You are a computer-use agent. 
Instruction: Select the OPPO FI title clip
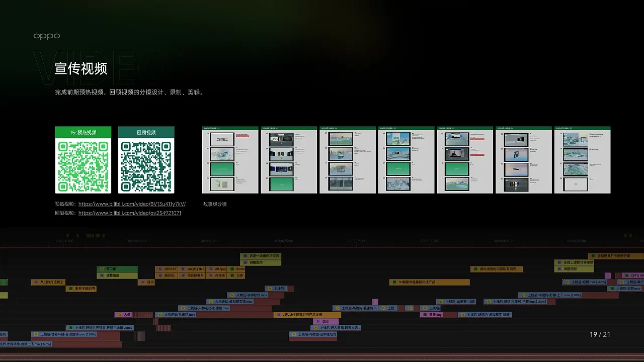(x=167, y=269)
